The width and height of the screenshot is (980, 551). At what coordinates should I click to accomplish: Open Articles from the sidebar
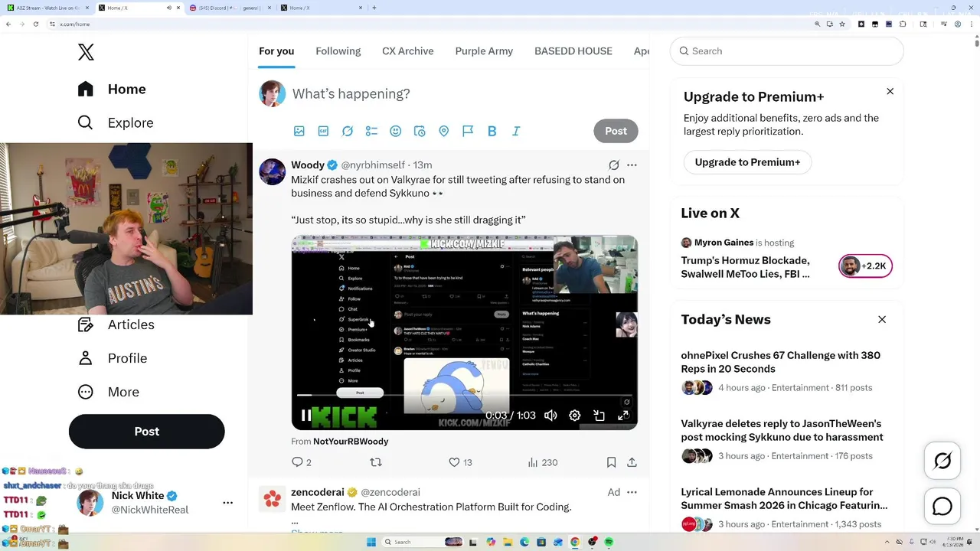coord(116,324)
